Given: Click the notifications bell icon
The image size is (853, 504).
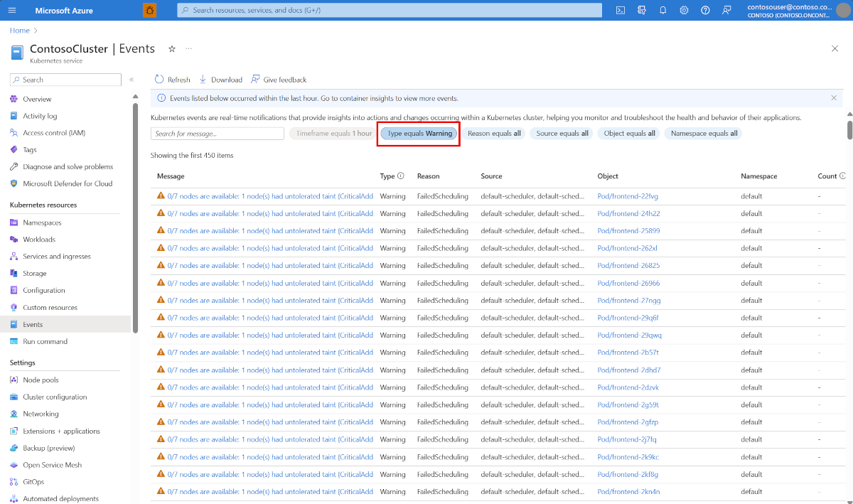Looking at the screenshot, I should pos(663,10).
